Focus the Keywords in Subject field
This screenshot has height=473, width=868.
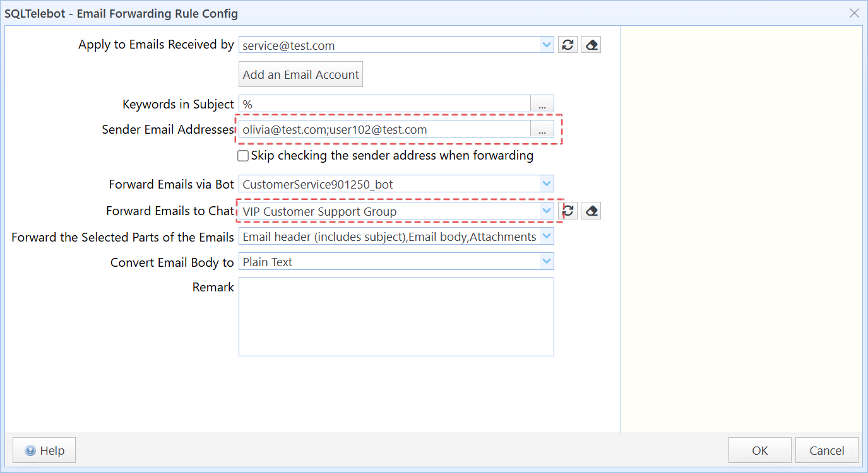[x=384, y=105]
